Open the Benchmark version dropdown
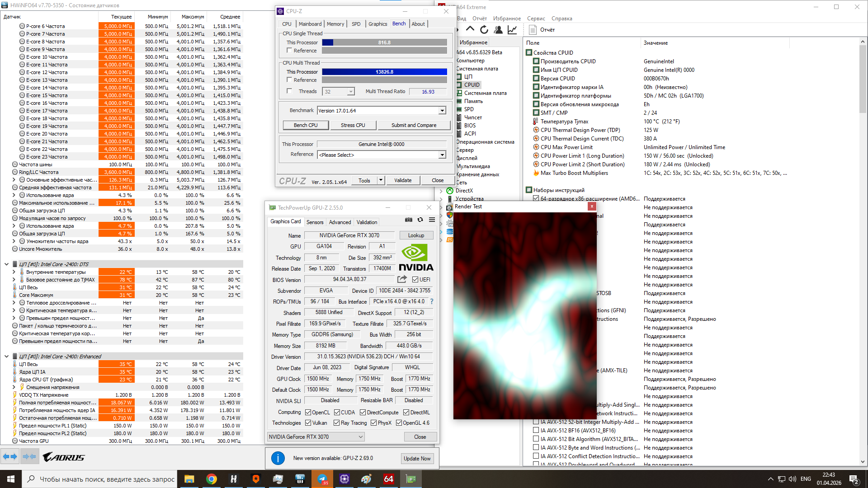The image size is (868, 488). tap(442, 111)
